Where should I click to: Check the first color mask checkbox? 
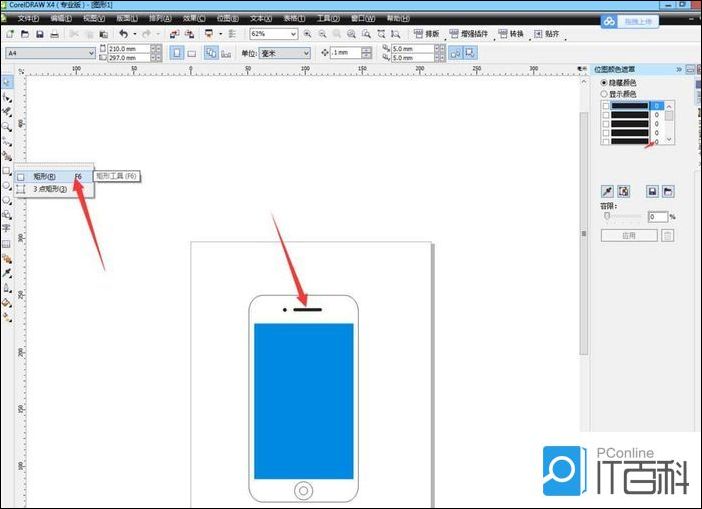[x=605, y=105]
